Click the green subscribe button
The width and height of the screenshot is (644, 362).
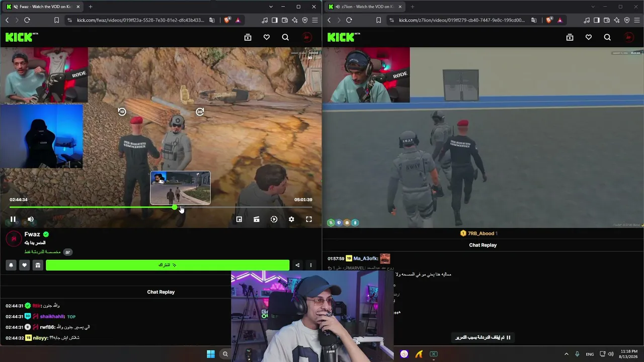click(x=168, y=265)
